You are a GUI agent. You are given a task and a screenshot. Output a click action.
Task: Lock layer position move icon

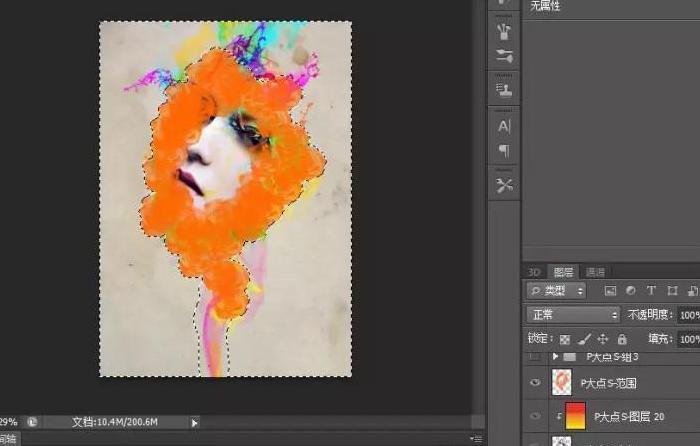(603, 339)
